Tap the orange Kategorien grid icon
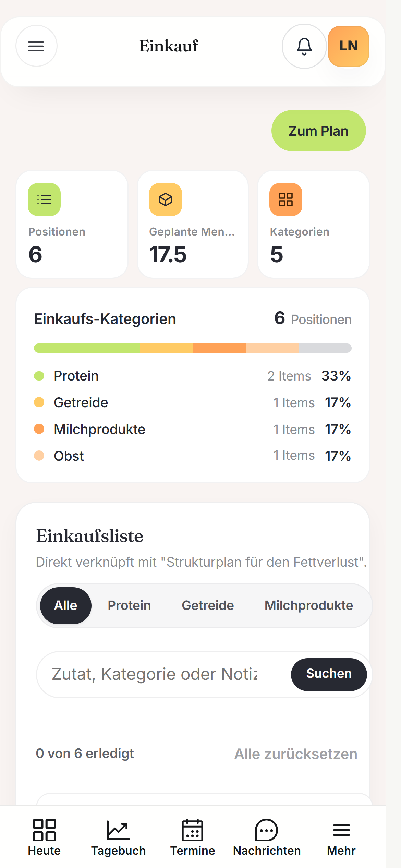The image size is (401, 868). (x=286, y=200)
